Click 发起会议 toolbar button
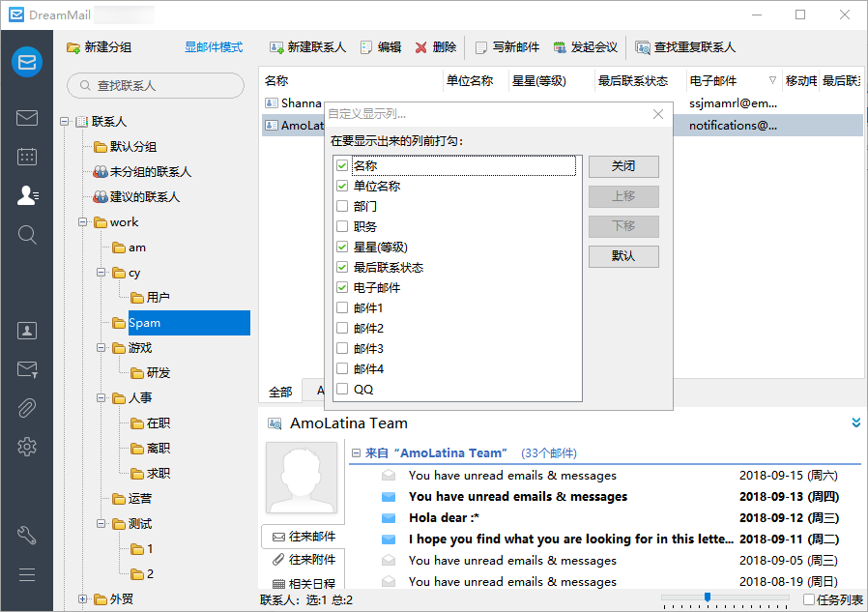The height and width of the screenshot is (612, 868). (x=586, y=47)
